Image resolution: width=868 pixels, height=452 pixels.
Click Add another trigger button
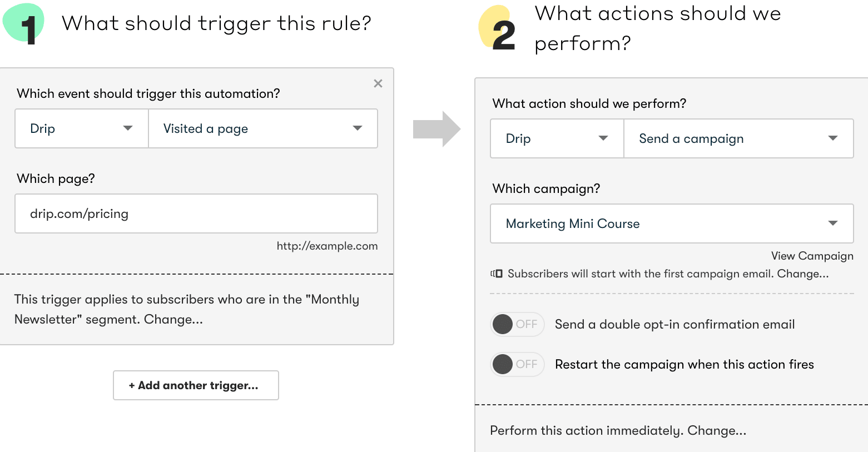tap(196, 385)
